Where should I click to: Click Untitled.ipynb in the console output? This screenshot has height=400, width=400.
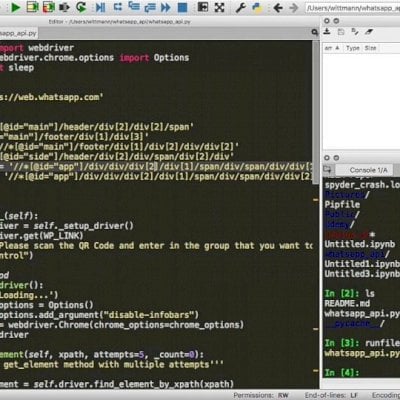coord(360,244)
